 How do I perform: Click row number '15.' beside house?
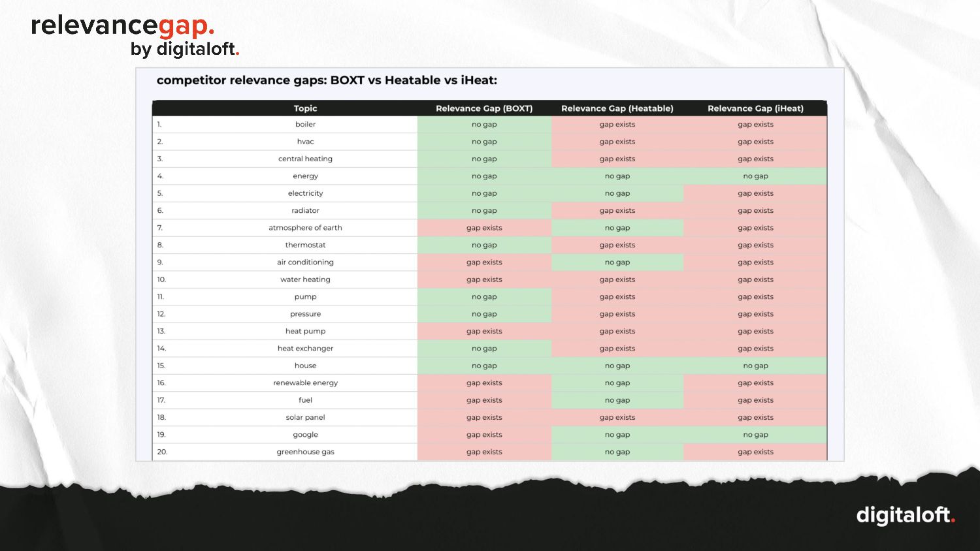tap(161, 366)
